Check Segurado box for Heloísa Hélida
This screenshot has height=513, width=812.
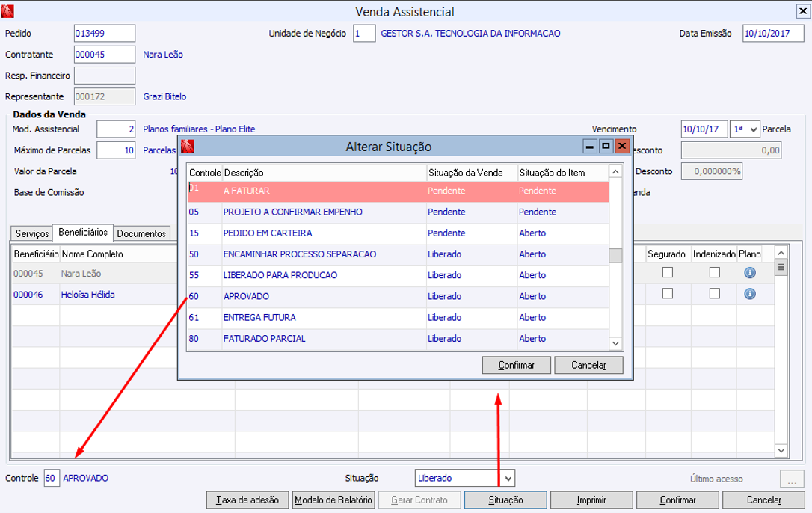668,293
